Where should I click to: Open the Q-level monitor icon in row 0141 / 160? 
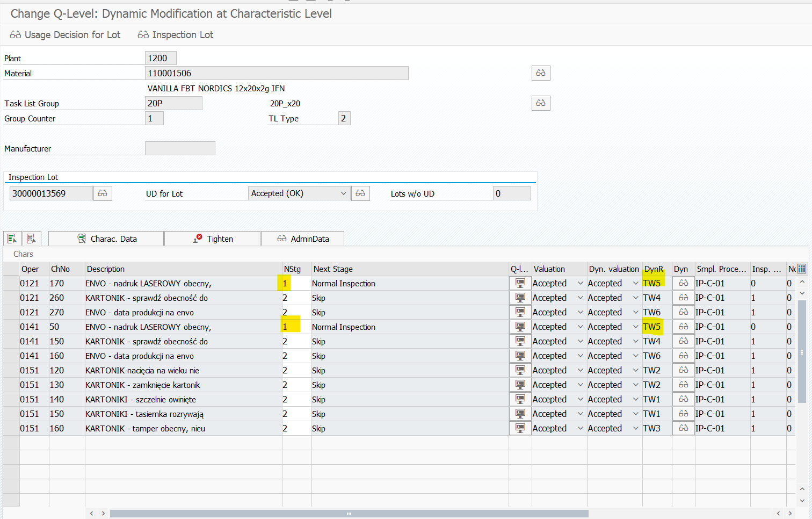520,356
